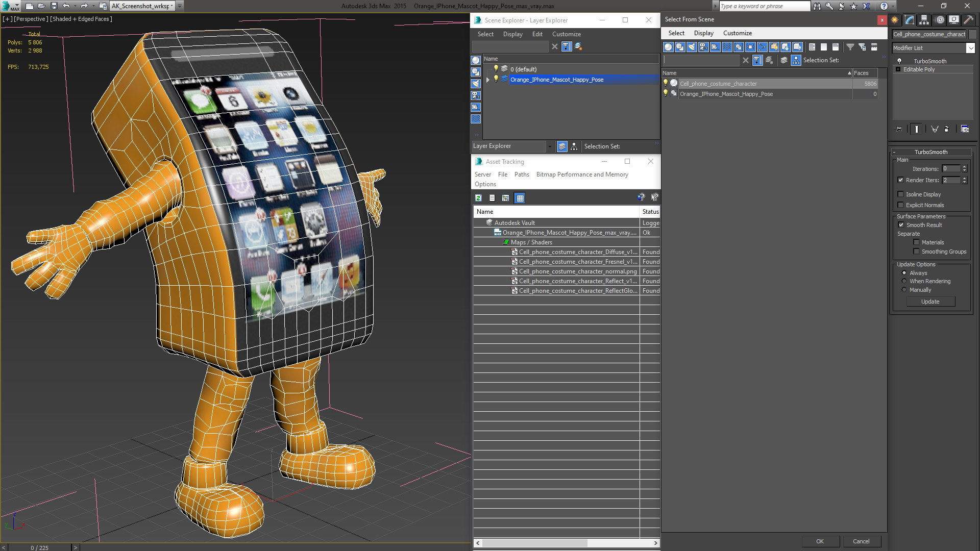Click Create New Layer icon in Scene Explorer
Screen dimensions: 980x551
pyautogui.click(x=578, y=46)
